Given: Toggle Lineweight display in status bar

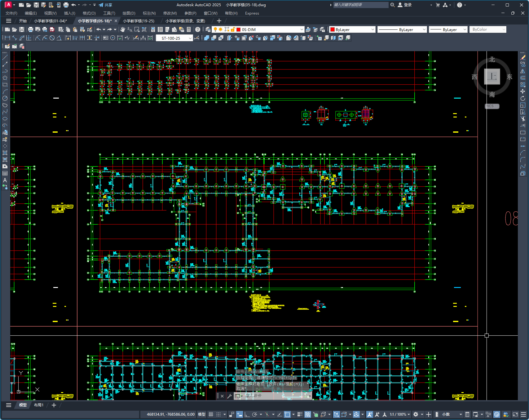Looking at the screenshot, I should point(300,414).
